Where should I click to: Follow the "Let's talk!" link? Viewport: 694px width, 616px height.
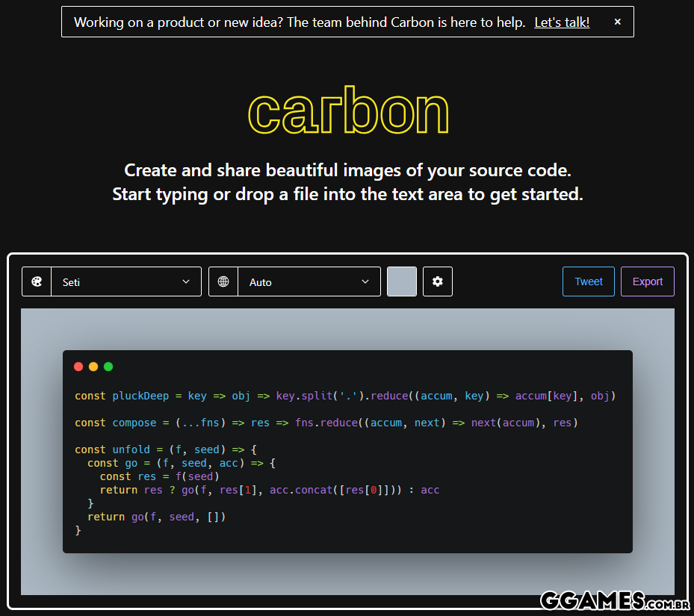tap(562, 22)
